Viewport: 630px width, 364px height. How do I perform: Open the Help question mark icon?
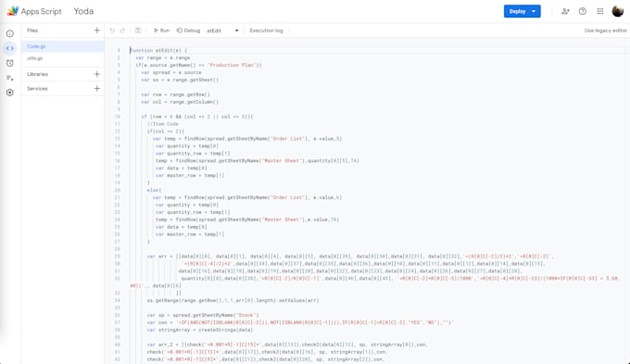pyautogui.click(x=583, y=11)
